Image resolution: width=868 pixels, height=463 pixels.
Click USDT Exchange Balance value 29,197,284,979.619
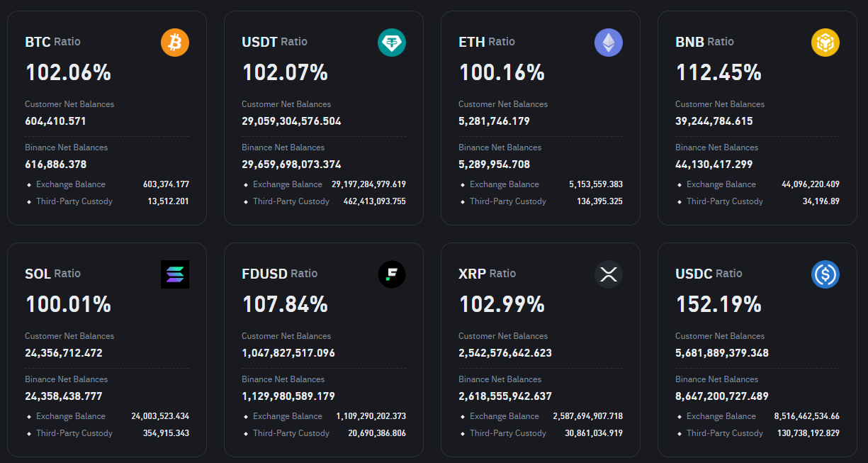368,184
